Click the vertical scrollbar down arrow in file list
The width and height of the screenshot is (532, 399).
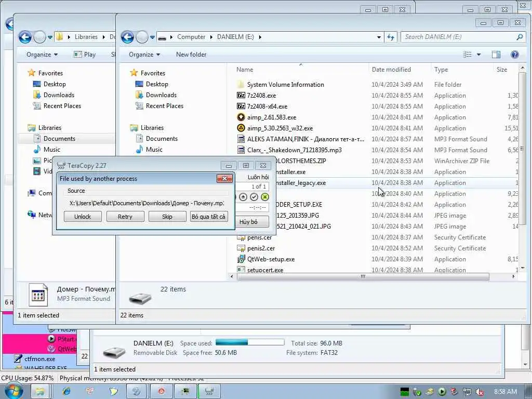click(x=522, y=268)
